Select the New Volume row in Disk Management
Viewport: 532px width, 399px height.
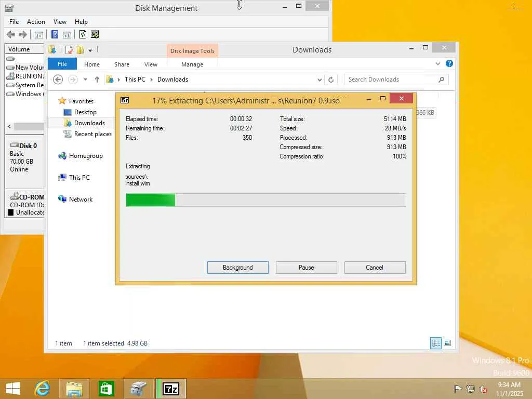[x=25, y=67]
